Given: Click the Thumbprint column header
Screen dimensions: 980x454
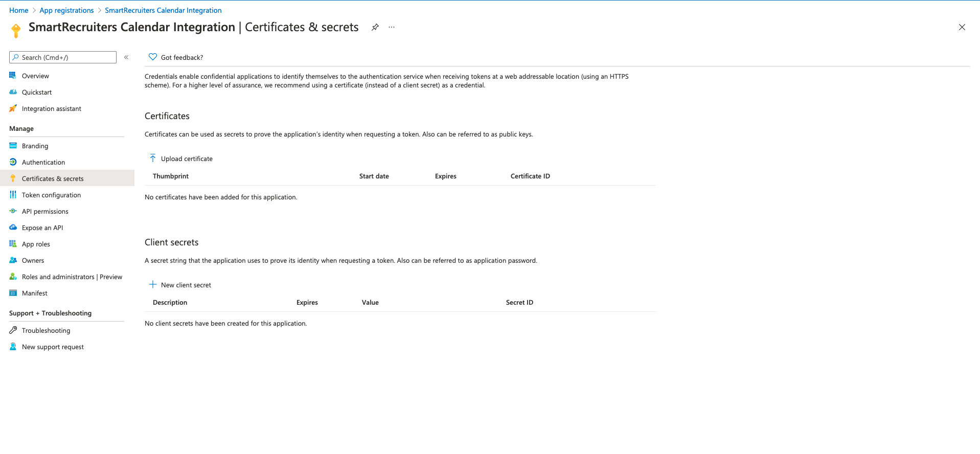Looking at the screenshot, I should pyautogui.click(x=171, y=176).
